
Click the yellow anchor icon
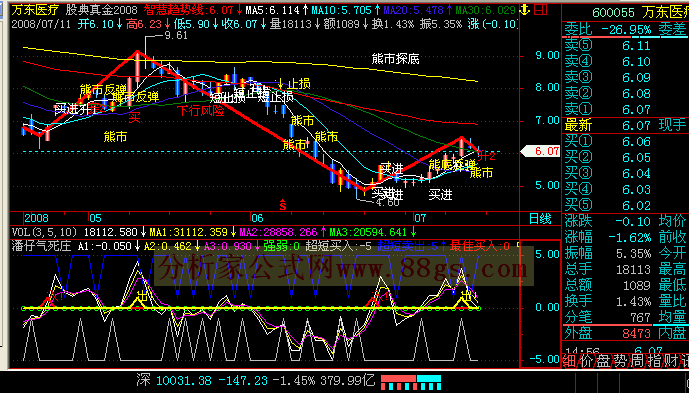525,9
